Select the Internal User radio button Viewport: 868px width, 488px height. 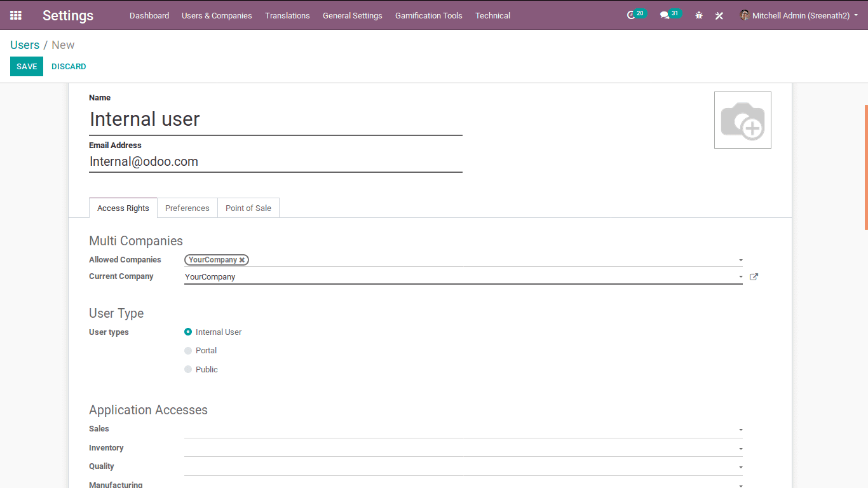pos(188,332)
